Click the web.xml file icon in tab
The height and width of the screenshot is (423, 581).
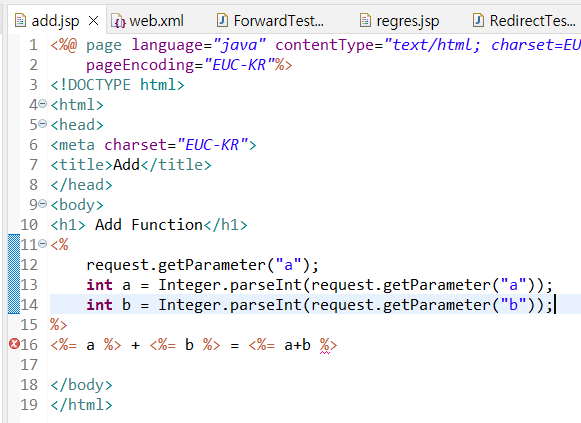pos(119,21)
